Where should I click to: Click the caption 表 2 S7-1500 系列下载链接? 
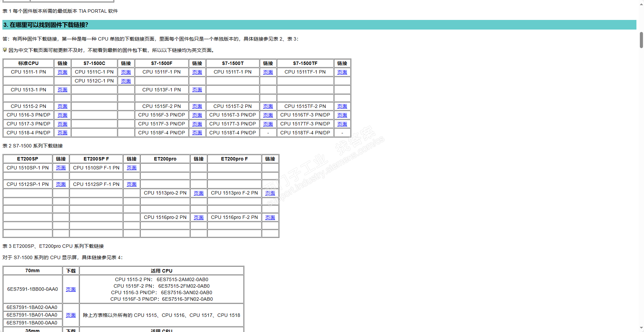tap(33, 146)
